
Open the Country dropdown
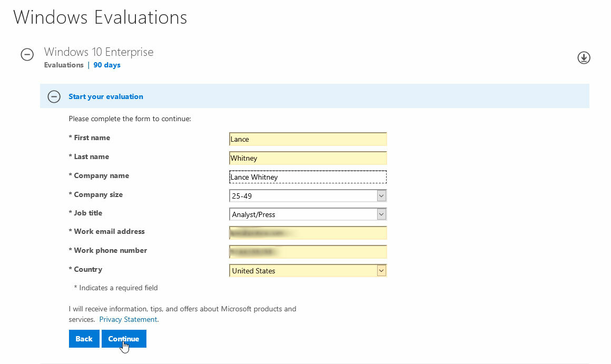pos(308,271)
